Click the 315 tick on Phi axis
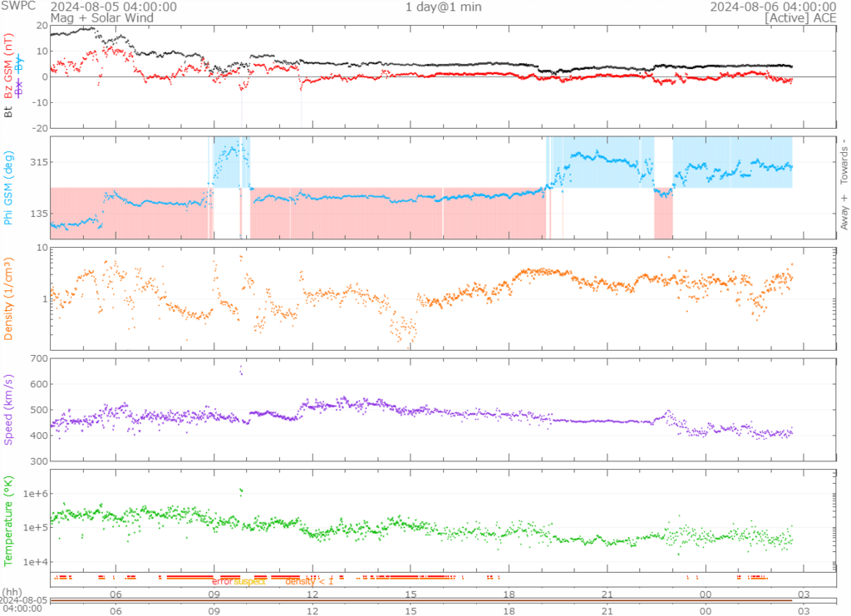 point(39,162)
